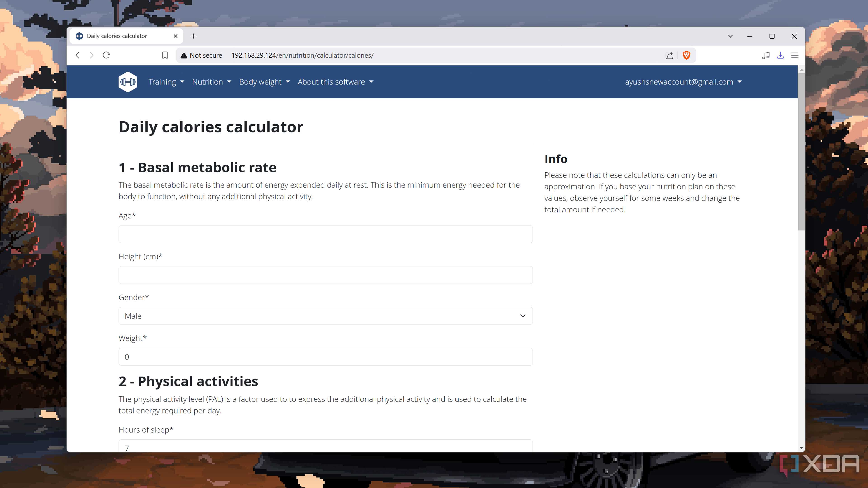Expand the Nutrition menu

211,82
